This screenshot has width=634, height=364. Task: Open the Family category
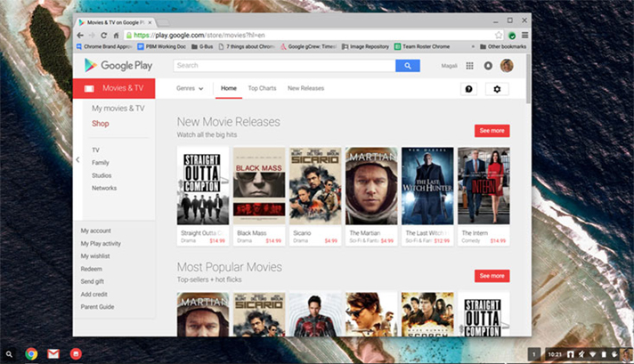point(101,162)
